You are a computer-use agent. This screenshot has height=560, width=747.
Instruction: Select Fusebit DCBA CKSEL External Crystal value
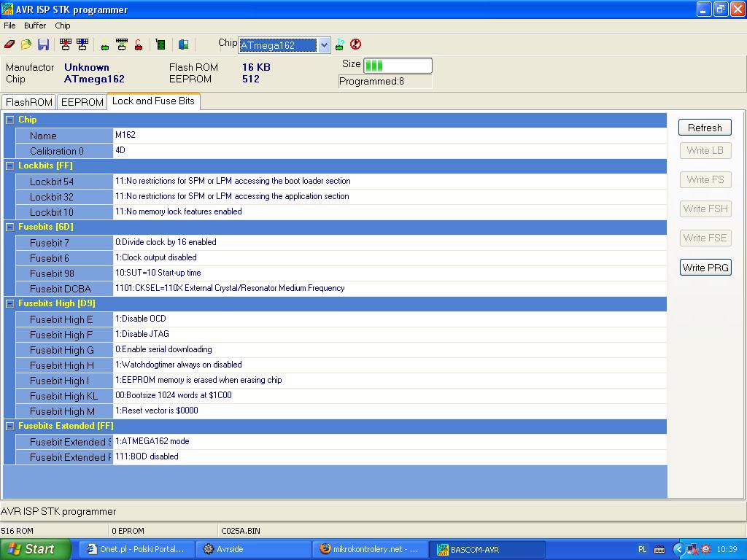[x=390, y=288]
